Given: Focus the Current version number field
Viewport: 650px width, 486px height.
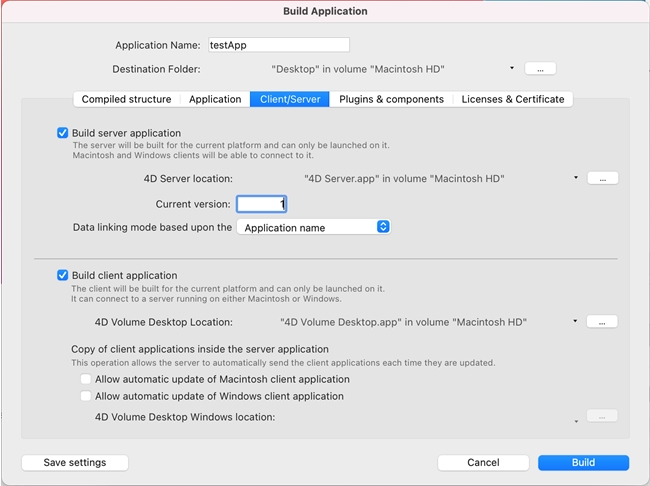Looking at the screenshot, I should (x=262, y=204).
